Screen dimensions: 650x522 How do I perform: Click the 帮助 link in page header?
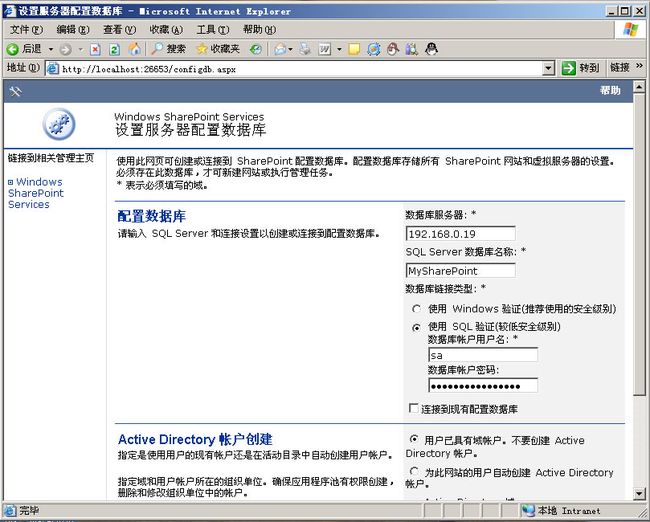[x=610, y=90]
